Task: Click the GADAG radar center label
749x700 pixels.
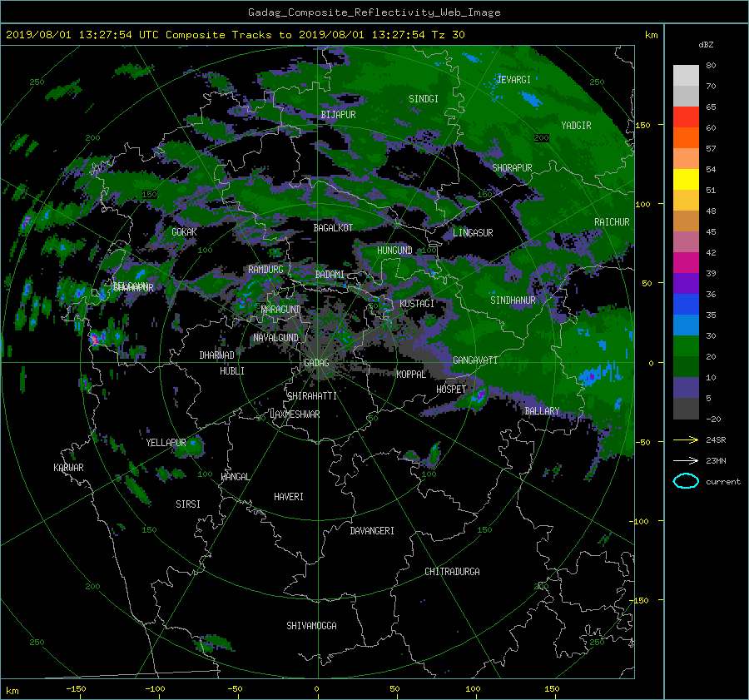Action: tap(316, 363)
